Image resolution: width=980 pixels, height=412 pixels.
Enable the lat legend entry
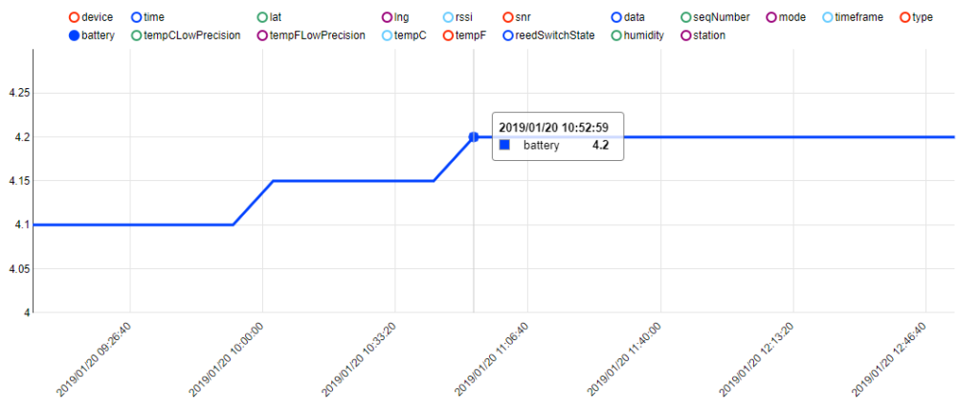point(262,17)
